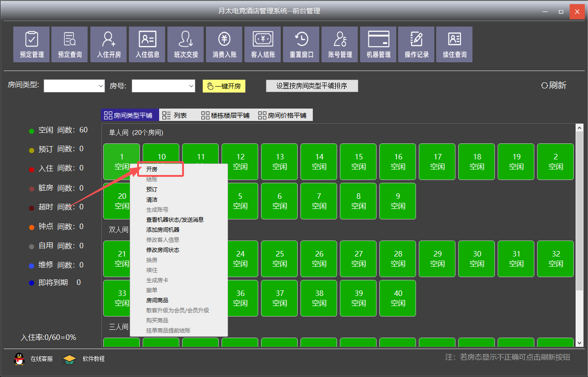588x377 pixels.
Task: Open the 预定管理 reservation management tool
Action: pos(32,44)
